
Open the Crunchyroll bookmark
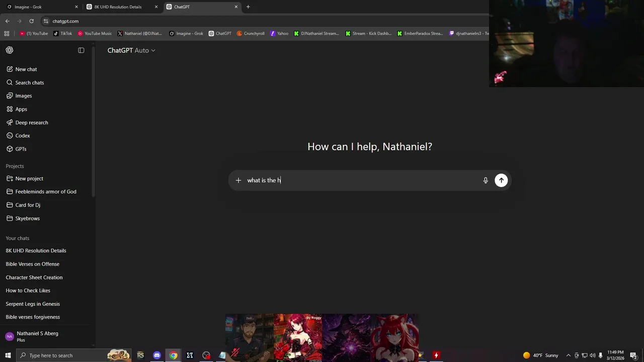click(x=251, y=34)
